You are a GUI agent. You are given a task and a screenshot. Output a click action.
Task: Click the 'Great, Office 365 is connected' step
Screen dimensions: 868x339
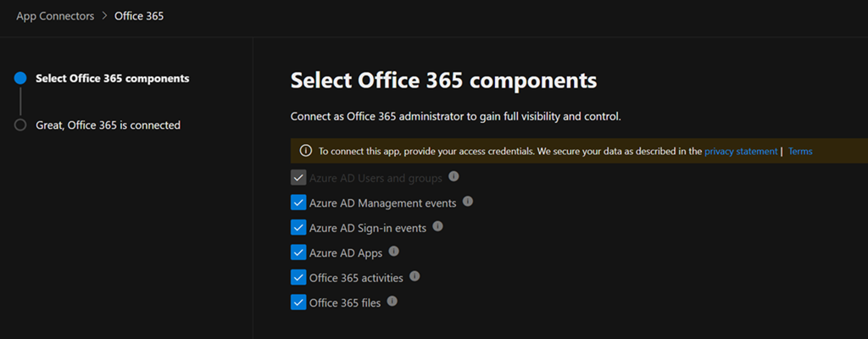pyautogui.click(x=108, y=125)
